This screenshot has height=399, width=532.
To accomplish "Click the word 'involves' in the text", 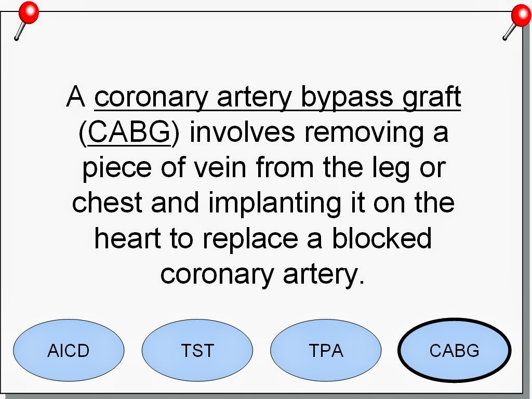I will 242,132.
